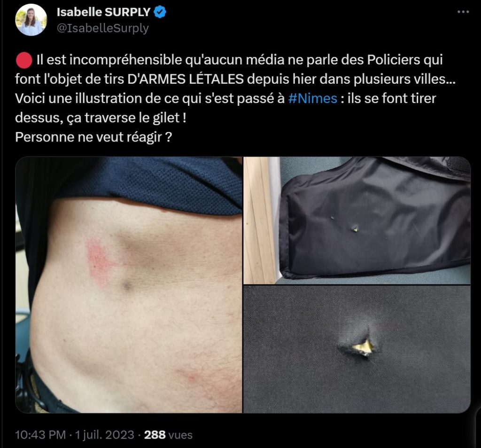This screenshot has width=481, height=448.
Task: Open the bruised torso photo
Action: click(x=129, y=285)
